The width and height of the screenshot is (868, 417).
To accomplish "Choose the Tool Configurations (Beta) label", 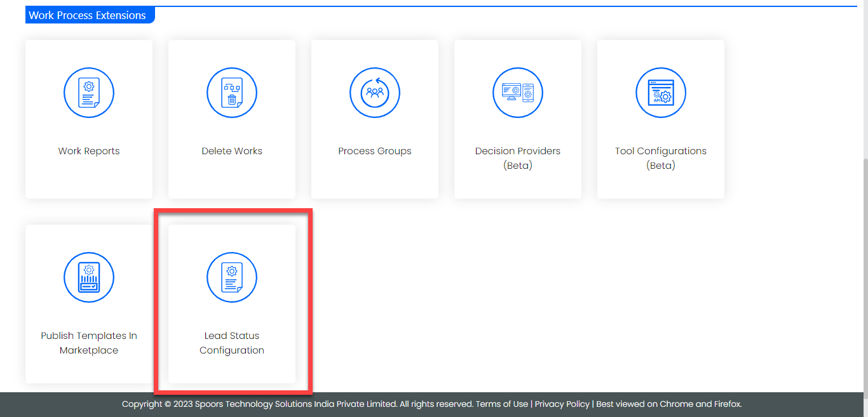I will pos(661,158).
